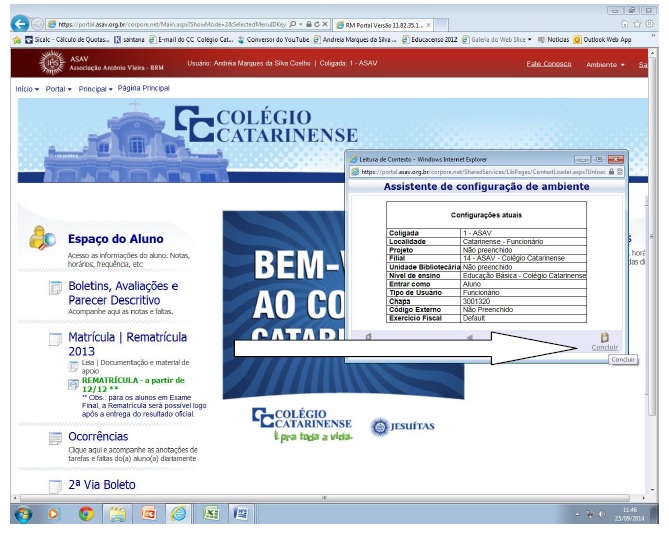
Task: Click the ASAV logo emblem in header
Action: point(52,63)
